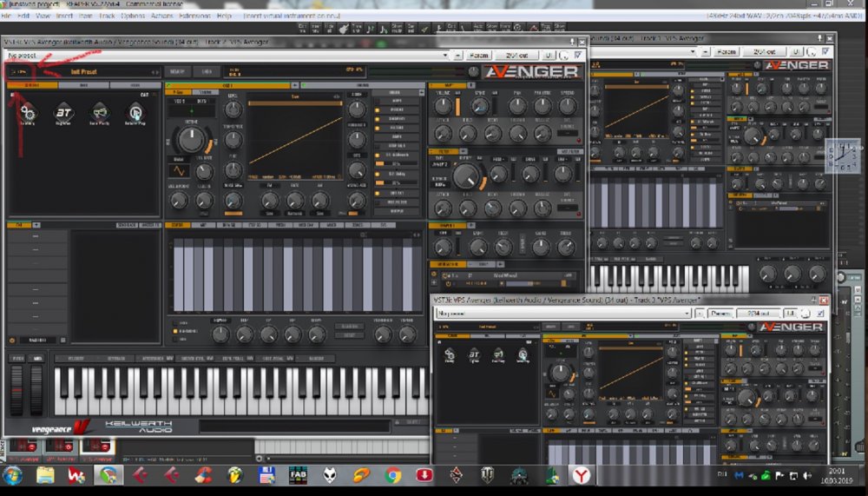Open the Factory gear icon in Track 3 Avenger window

tap(450, 354)
